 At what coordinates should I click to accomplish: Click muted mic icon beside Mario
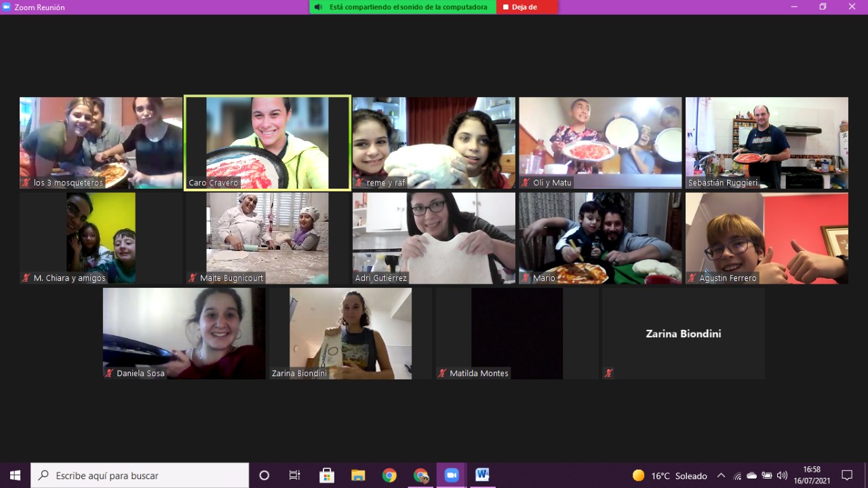coord(526,278)
